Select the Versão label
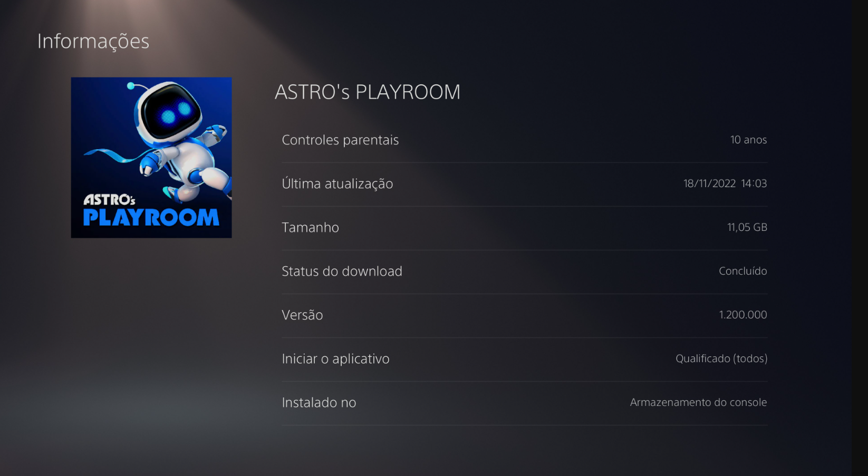This screenshot has width=868, height=476. coord(302,315)
